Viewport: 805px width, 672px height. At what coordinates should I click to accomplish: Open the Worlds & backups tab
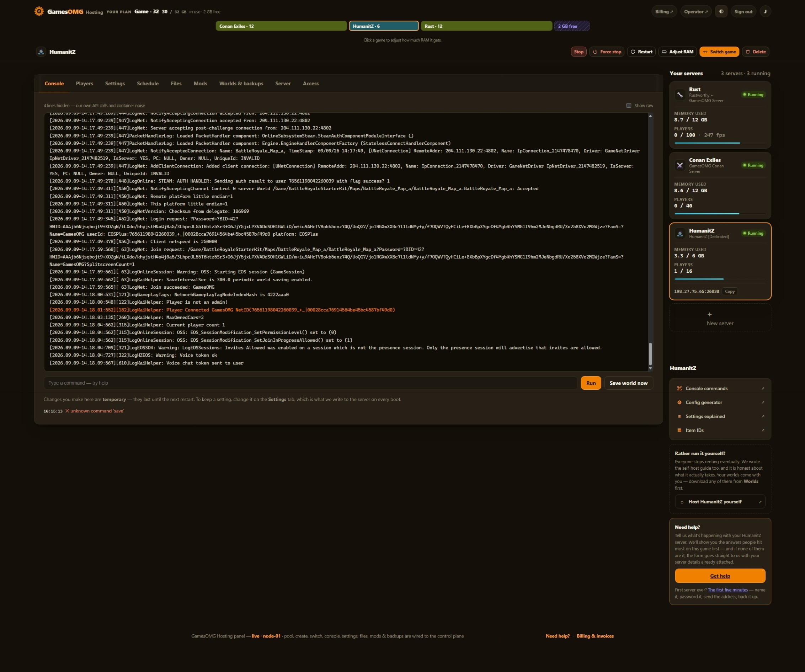pyautogui.click(x=241, y=84)
